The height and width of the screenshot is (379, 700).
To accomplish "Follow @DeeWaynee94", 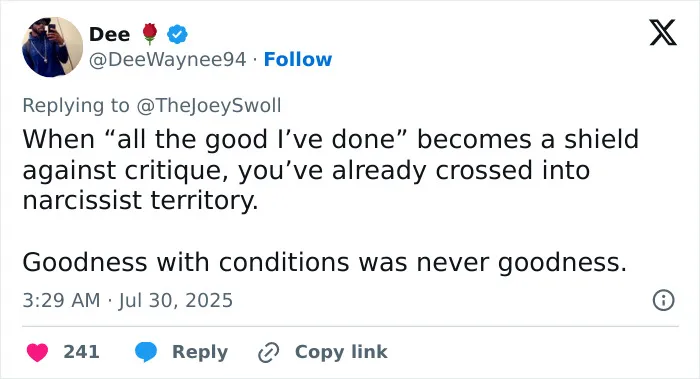I will (298, 59).
